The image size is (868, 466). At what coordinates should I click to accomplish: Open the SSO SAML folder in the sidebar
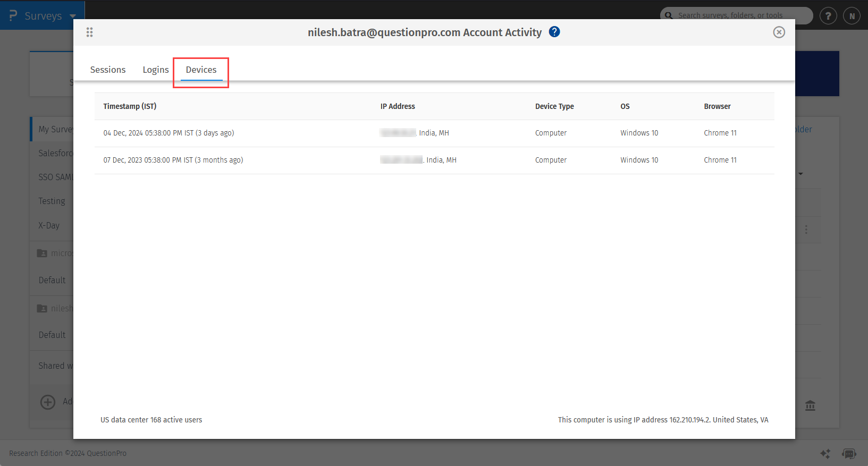[55, 177]
